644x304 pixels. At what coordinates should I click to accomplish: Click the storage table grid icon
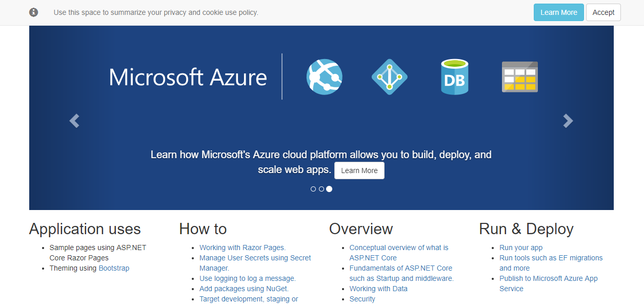coord(520,77)
